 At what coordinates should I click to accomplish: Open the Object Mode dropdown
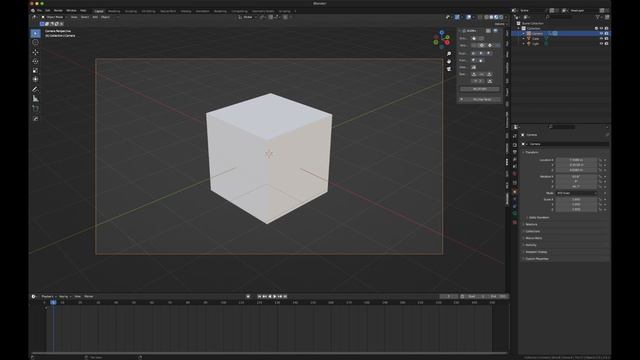point(53,17)
